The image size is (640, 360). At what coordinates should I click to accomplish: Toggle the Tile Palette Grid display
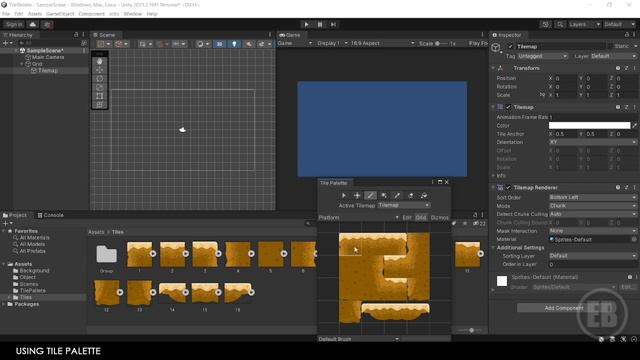(x=420, y=218)
